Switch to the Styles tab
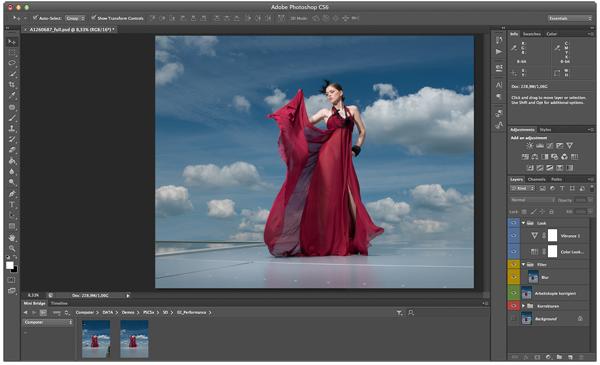600x365 pixels. [x=545, y=130]
